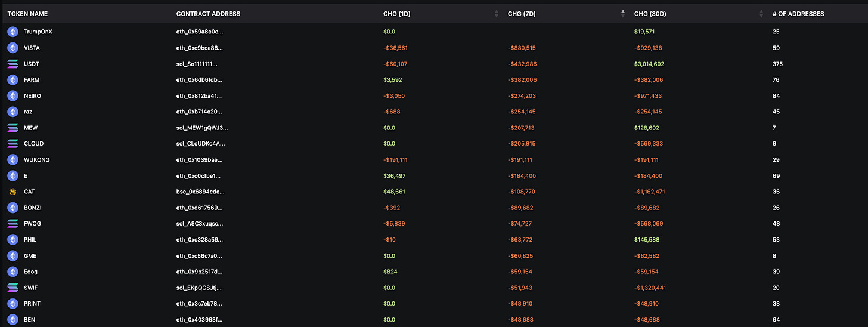
Task: Click contract address sol_A8C3xuqsc...
Action: click(x=200, y=224)
